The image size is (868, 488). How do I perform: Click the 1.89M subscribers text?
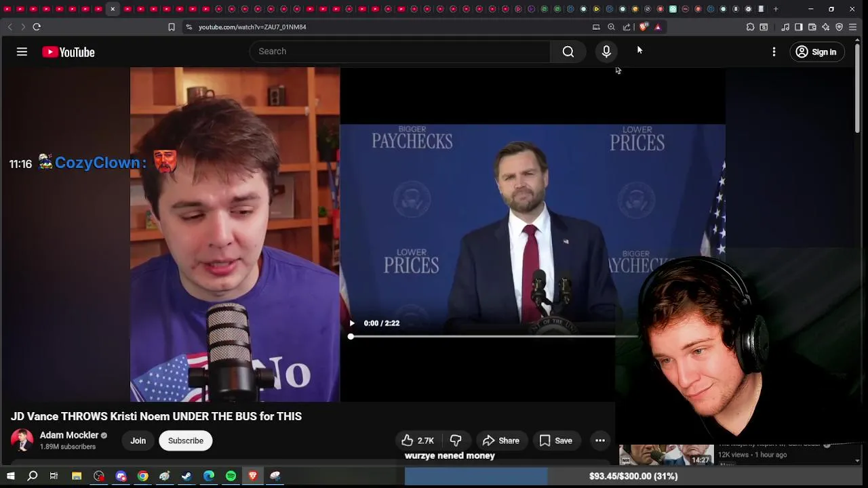click(68, 447)
